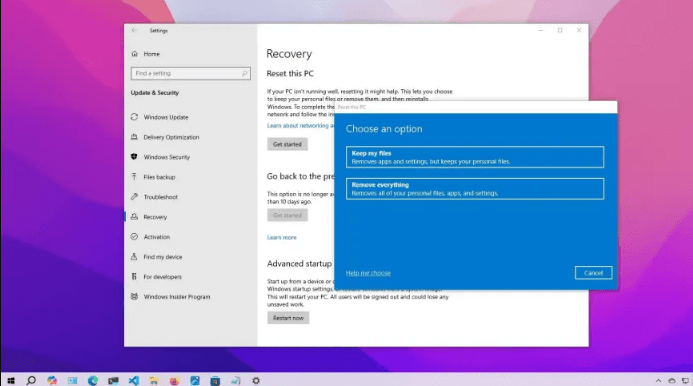
Task: Click the Help me choose link
Action: 368,273
